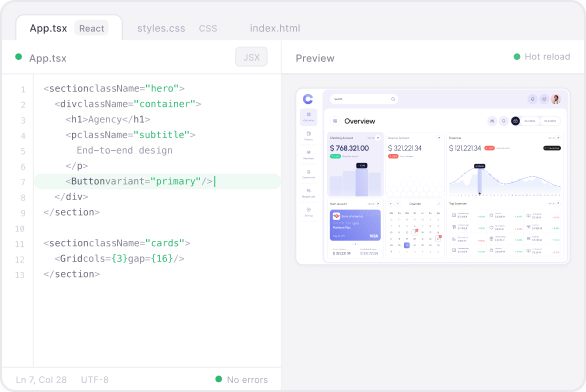Click the dark round icon button in the Overview toolbar

coord(515,121)
